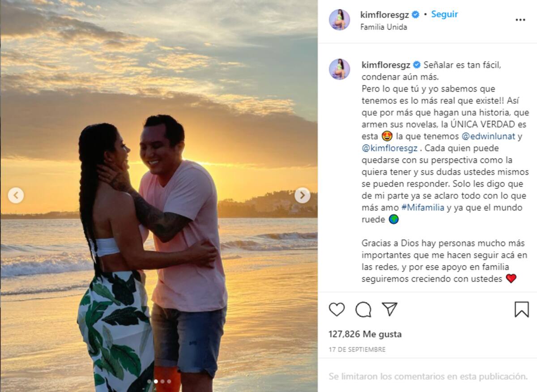
Task: Go to the next photo in carousel
Action: [x=302, y=195]
